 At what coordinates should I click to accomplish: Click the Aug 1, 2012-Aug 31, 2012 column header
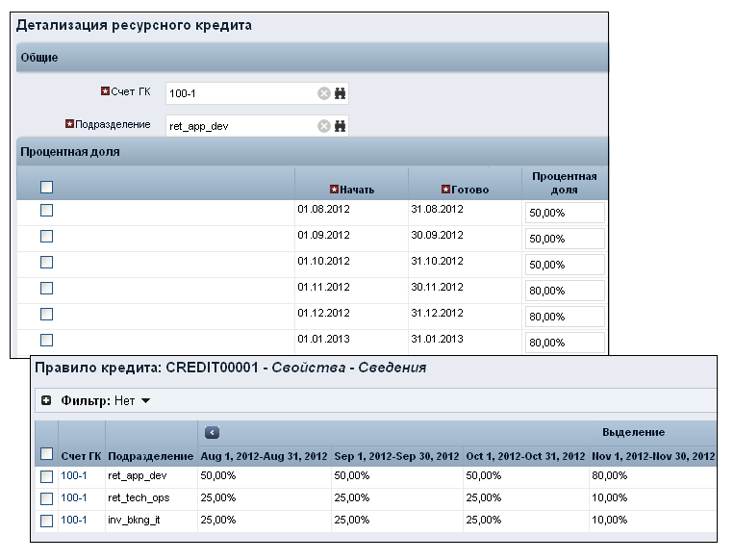(264, 456)
